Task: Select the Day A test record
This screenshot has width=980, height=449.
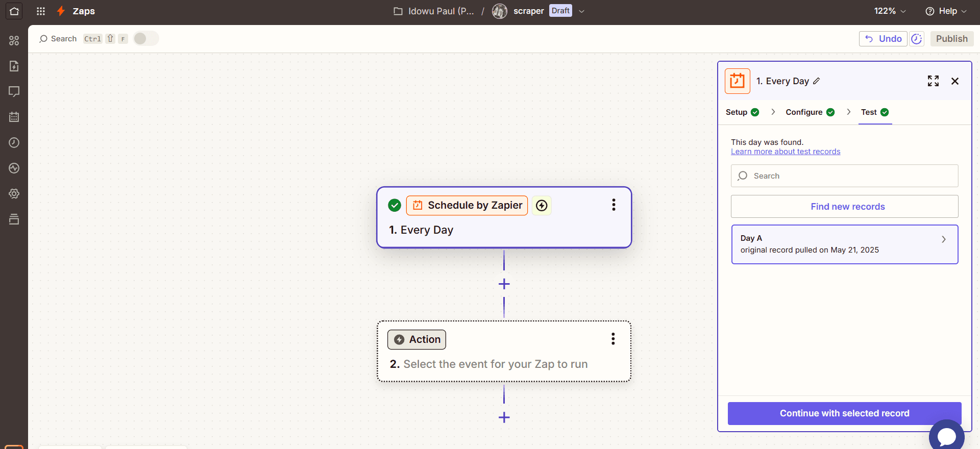Action: point(845,244)
